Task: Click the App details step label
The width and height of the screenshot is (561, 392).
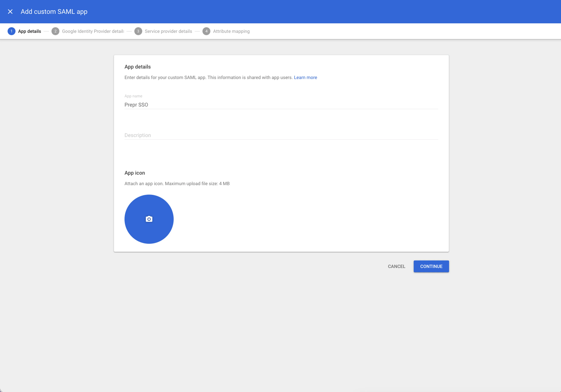Action: [x=30, y=31]
